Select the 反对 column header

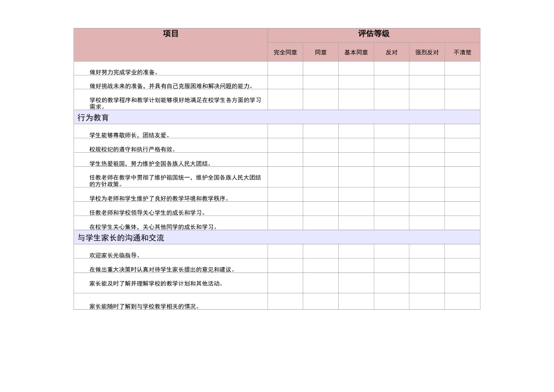(x=391, y=52)
